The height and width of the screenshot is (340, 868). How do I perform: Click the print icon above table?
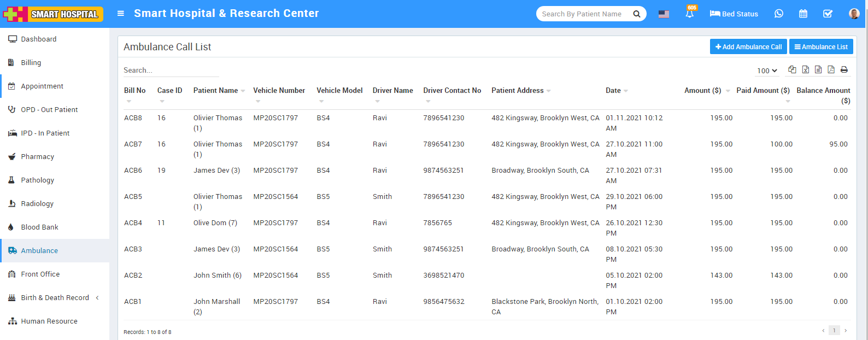[x=844, y=69]
